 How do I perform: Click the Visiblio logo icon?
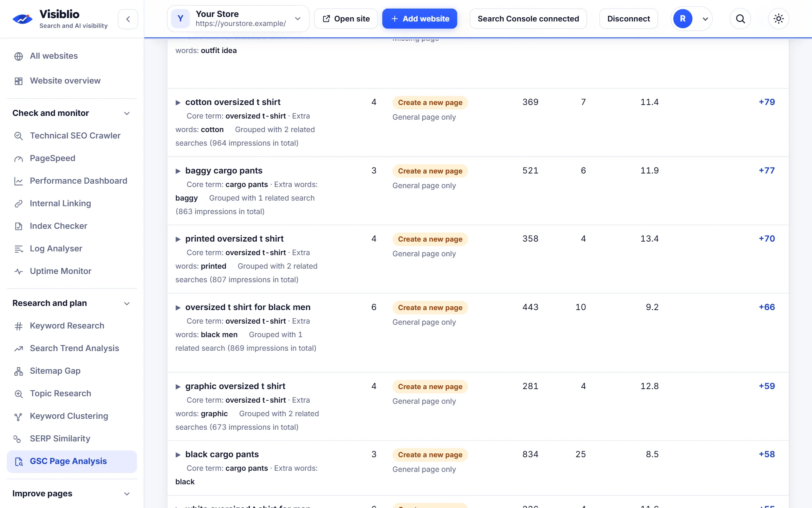pyautogui.click(x=23, y=19)
